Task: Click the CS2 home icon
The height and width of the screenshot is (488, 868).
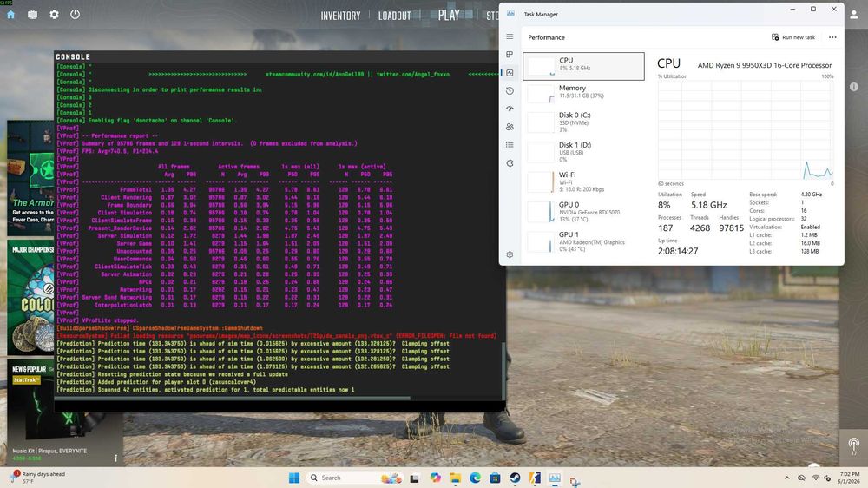Action: click(x=10, y=15)
